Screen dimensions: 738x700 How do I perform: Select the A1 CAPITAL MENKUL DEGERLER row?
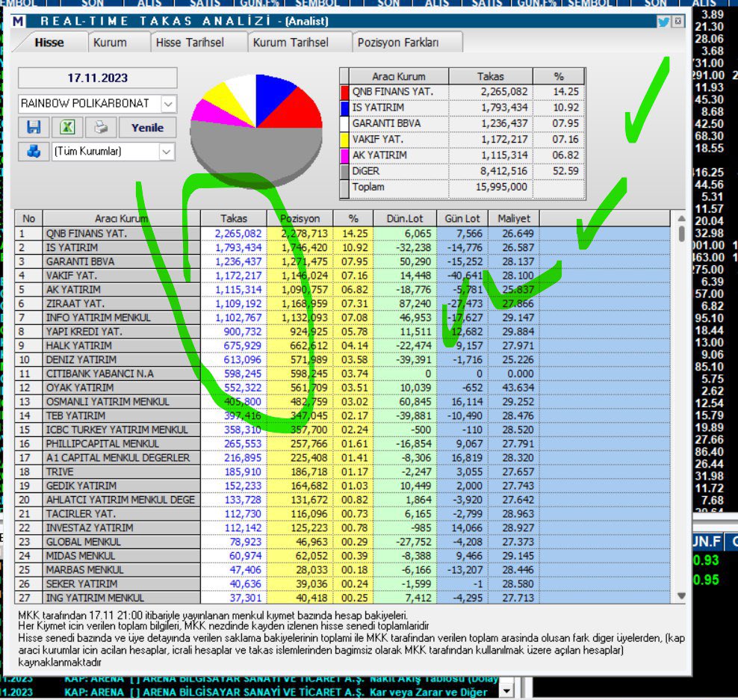click(x=343, y=457)
